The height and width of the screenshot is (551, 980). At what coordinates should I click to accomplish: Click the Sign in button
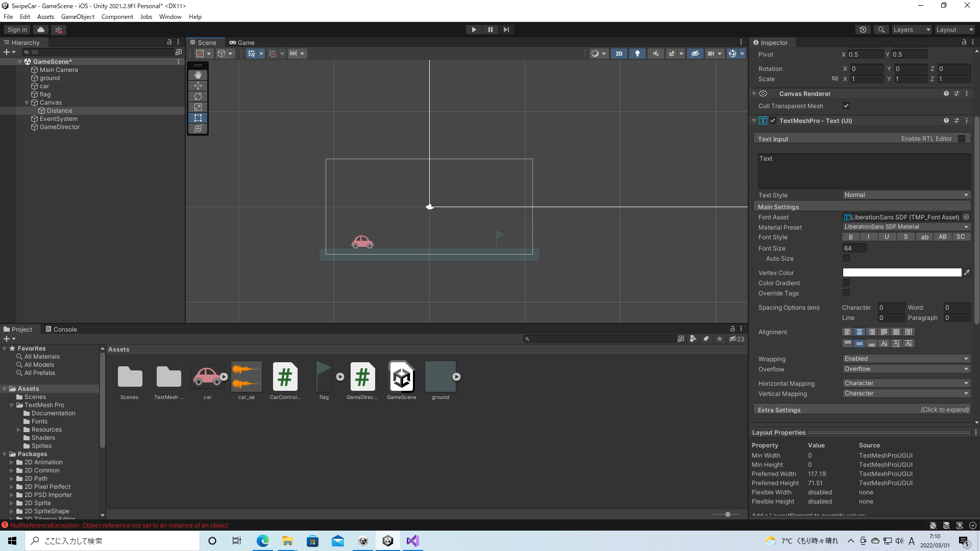click(17, 30)
